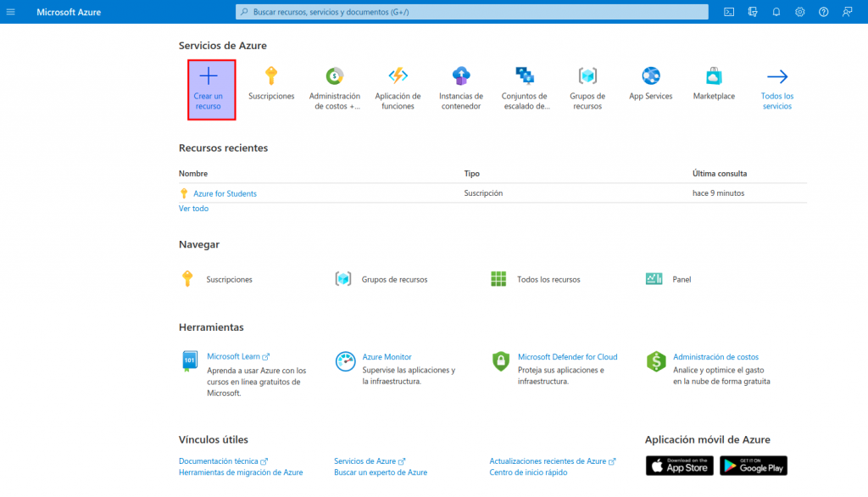The width and height of the screenshot is (868, 497).
Task: Focus the Buscar recursos search box
Action: (471, 12)
